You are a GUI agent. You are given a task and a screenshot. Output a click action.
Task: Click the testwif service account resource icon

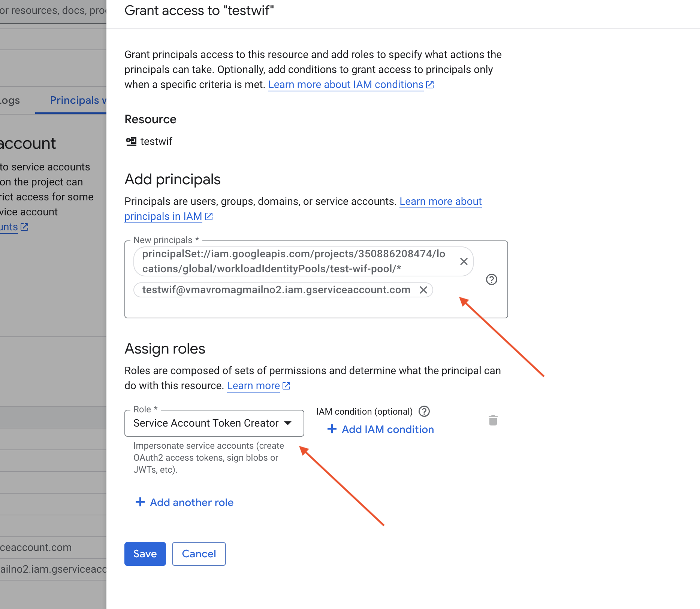coord(131,142)
